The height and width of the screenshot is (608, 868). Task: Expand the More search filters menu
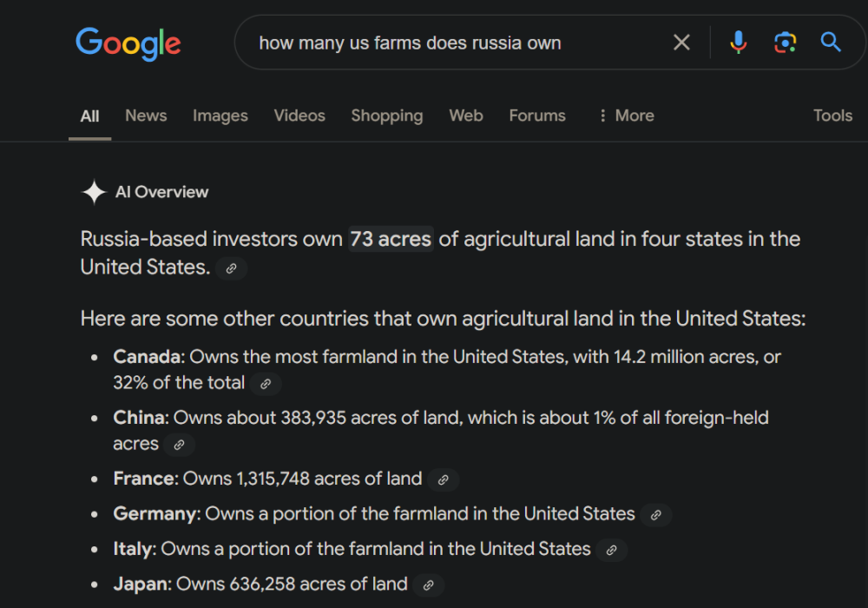coord(626,116)
